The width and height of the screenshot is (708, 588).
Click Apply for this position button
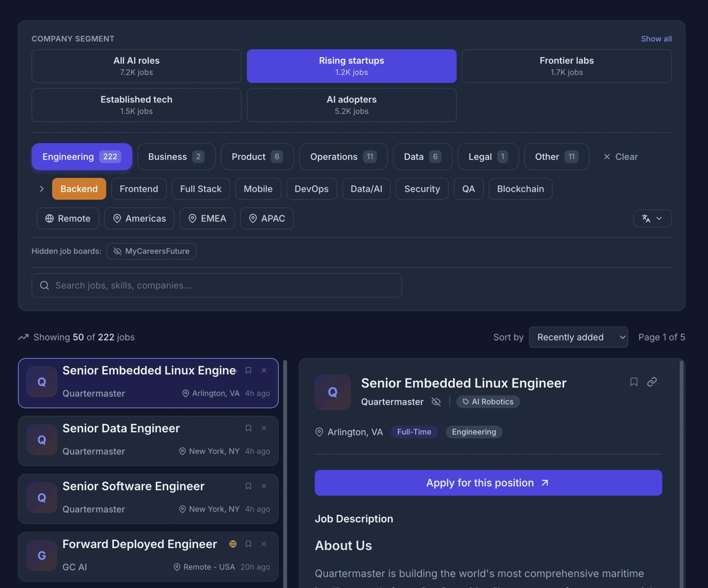(488, 483)
